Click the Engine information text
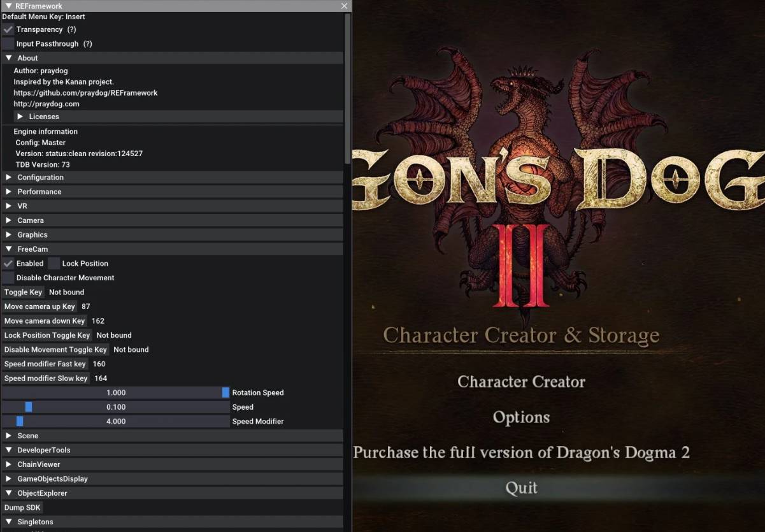The image size is (765, 532). (45, 131)
